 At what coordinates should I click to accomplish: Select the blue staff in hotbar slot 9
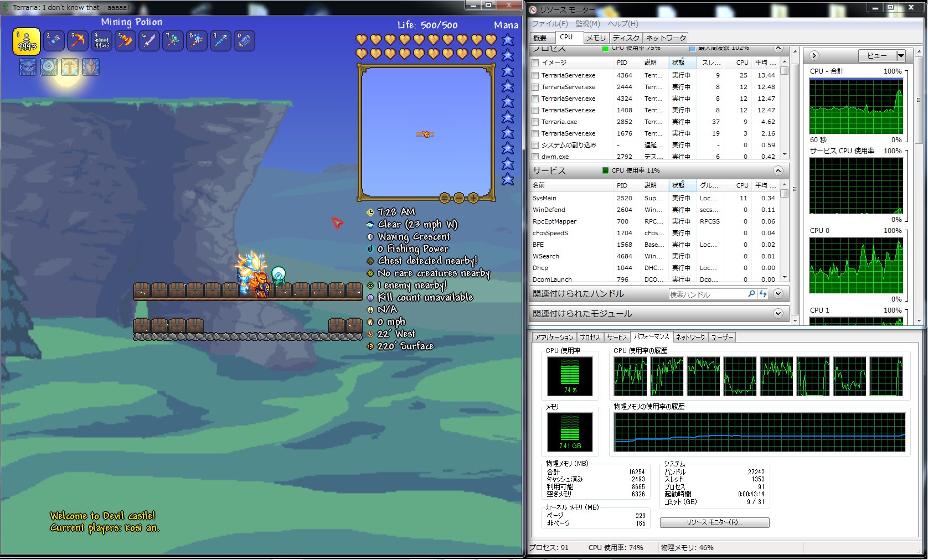220,40
